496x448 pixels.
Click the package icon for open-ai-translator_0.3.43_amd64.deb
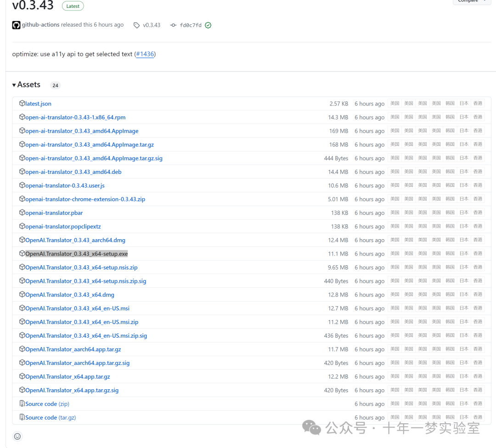[22, 171]
